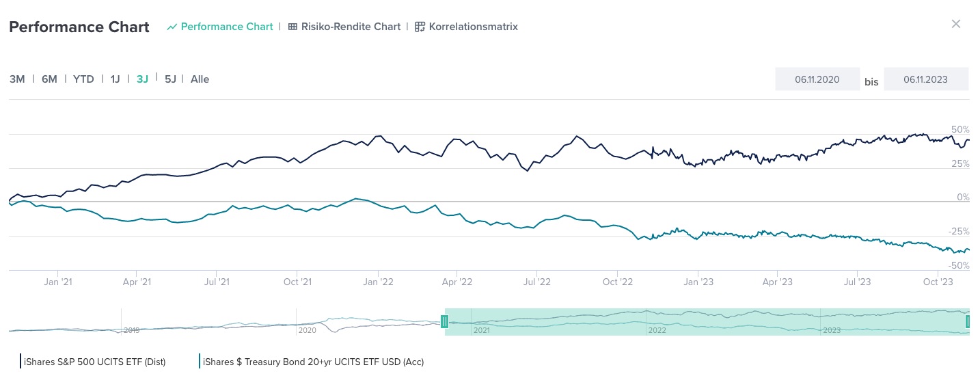Click the highlighted navigator range area

coord(704,321)
